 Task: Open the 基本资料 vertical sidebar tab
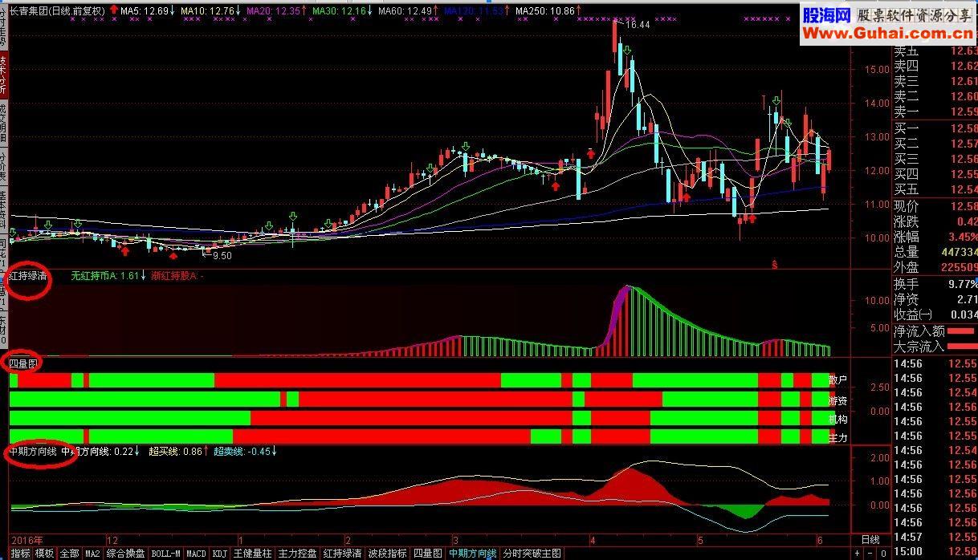coord(3,211)
